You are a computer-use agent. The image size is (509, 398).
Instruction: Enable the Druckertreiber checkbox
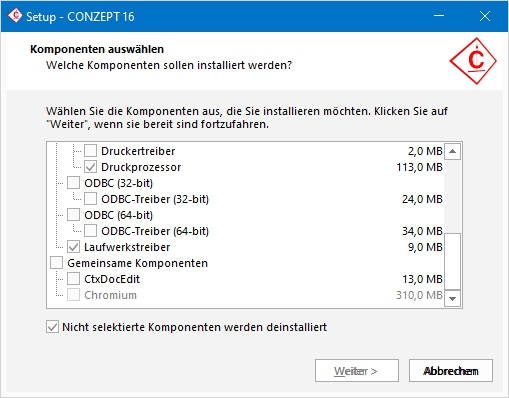(90, 151)
